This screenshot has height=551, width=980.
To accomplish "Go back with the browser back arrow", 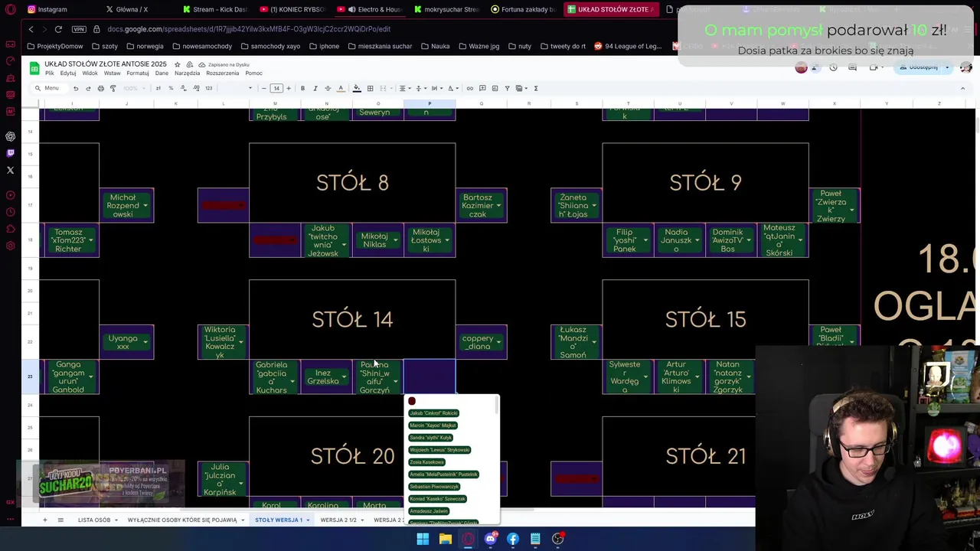I will click(31, 29).
